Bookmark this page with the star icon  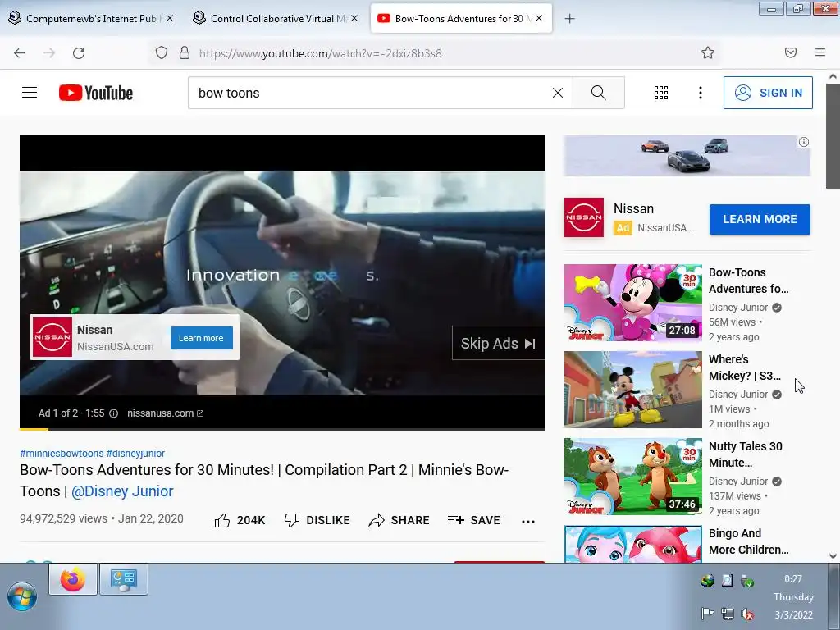[x=708, y=53]
